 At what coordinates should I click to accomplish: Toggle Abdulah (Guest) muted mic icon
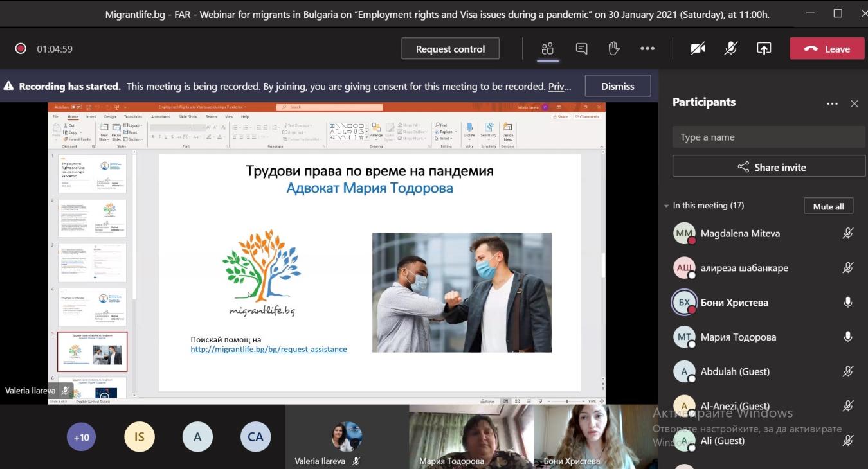point(848,371)
